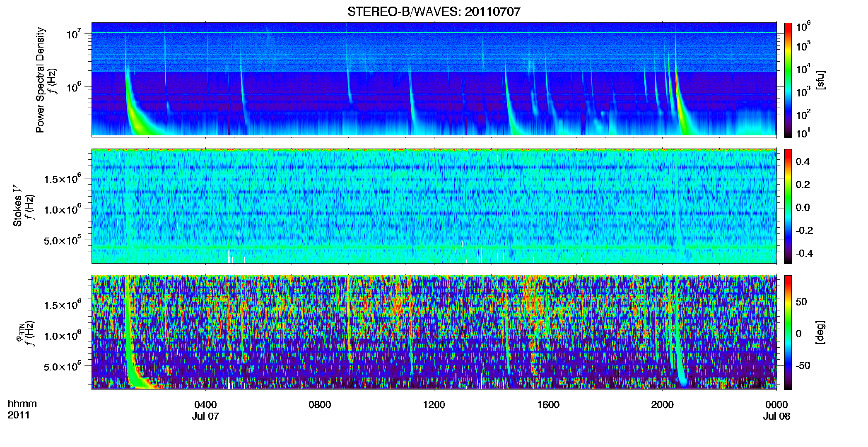Click the 0.4 Stokes colorbar value
This screenshot has height=447, width=868.
(x=803, y=162)
